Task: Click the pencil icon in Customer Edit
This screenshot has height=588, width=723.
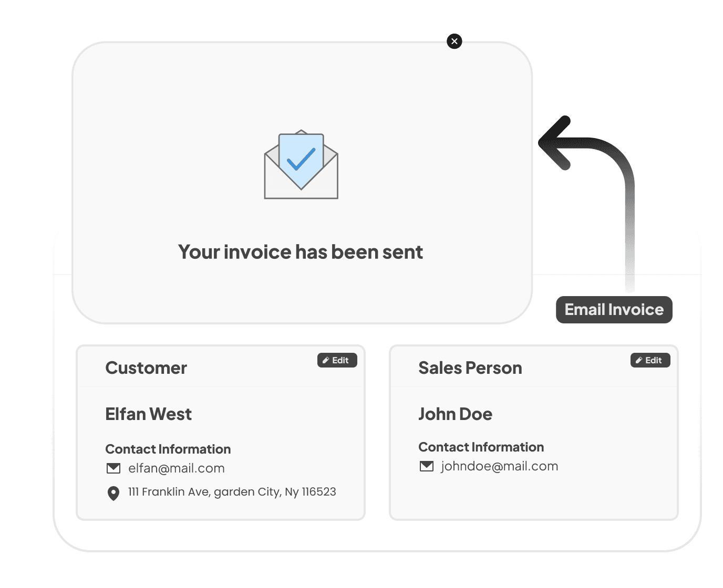Action: click(326, 360)
